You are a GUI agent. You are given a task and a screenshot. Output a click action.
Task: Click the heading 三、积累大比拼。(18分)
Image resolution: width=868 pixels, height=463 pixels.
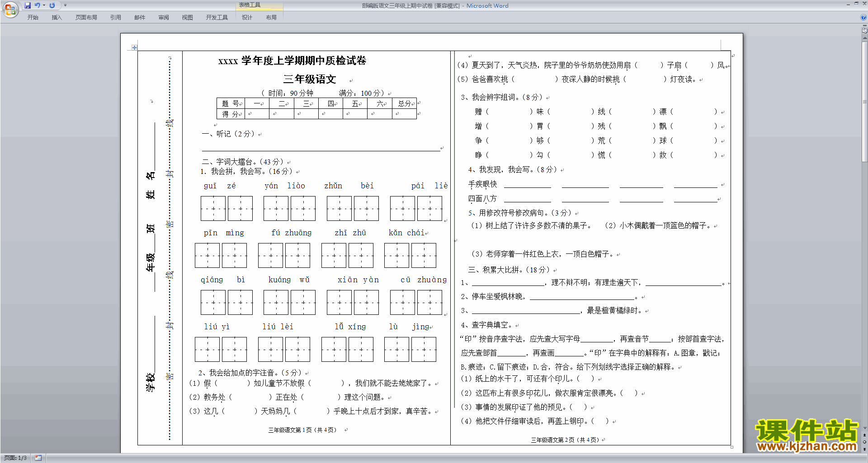pyautogui.click(x=509, y=270)
